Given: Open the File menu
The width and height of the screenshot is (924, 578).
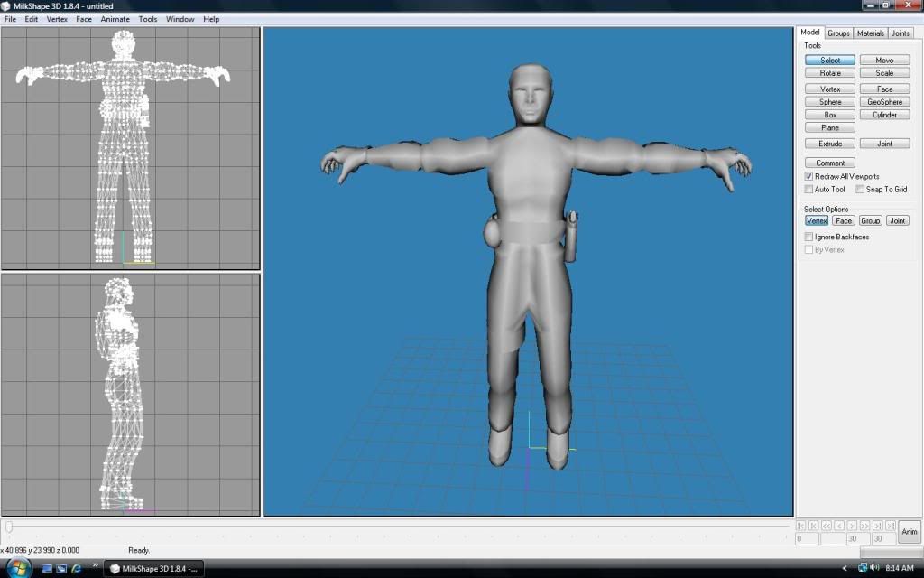Looking at the screenshot, I should (10, 19).
